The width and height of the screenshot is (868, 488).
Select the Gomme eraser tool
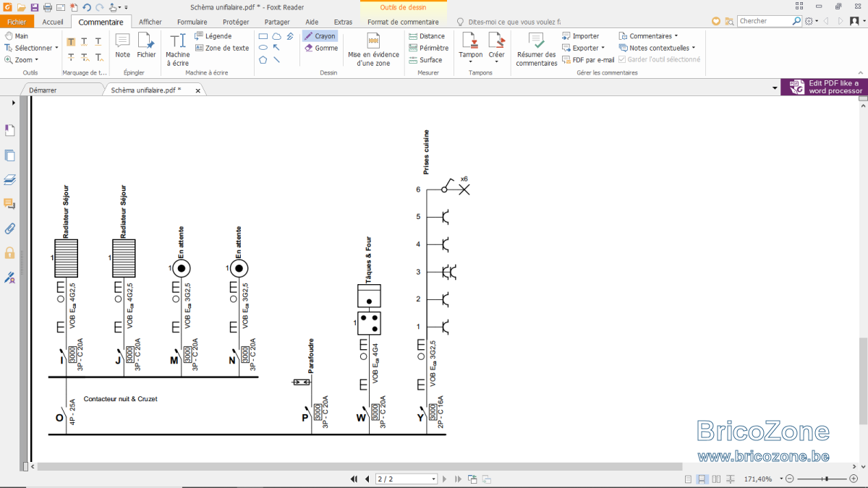point(321,48)
